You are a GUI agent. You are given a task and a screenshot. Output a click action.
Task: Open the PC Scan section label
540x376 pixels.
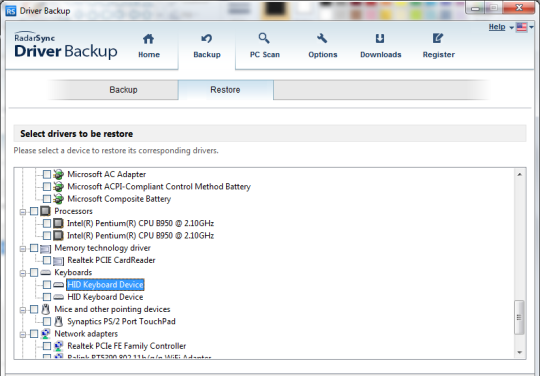coord(264,54)
